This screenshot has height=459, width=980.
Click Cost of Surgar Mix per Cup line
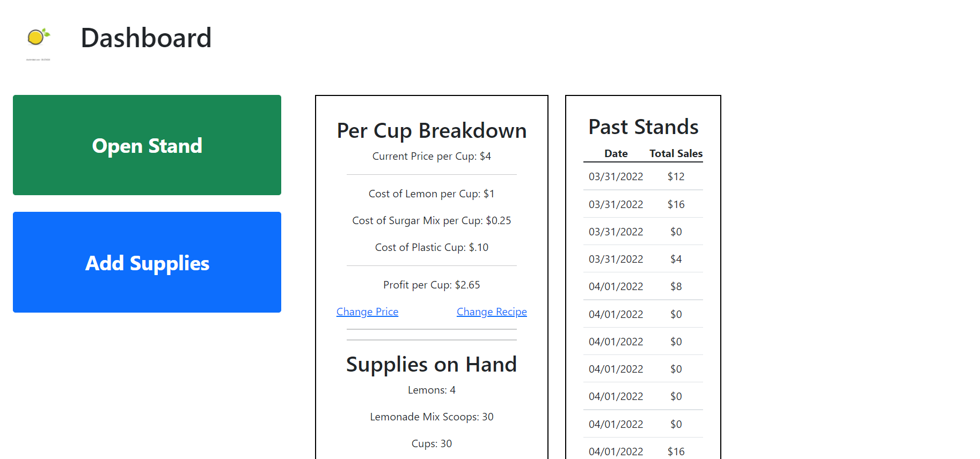[x=432, y=220]
